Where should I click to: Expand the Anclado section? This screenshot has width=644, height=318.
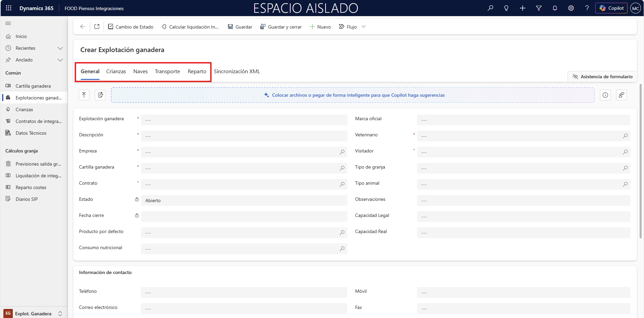click(60, 60)
